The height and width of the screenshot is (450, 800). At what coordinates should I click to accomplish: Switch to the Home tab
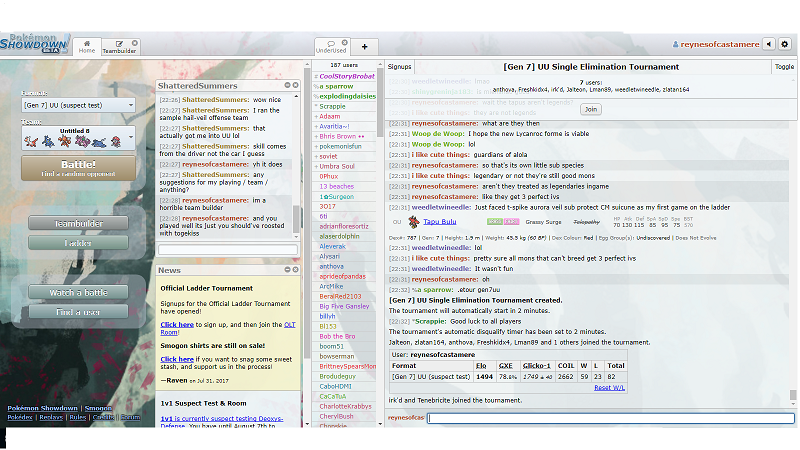click(x=87, y=45)
